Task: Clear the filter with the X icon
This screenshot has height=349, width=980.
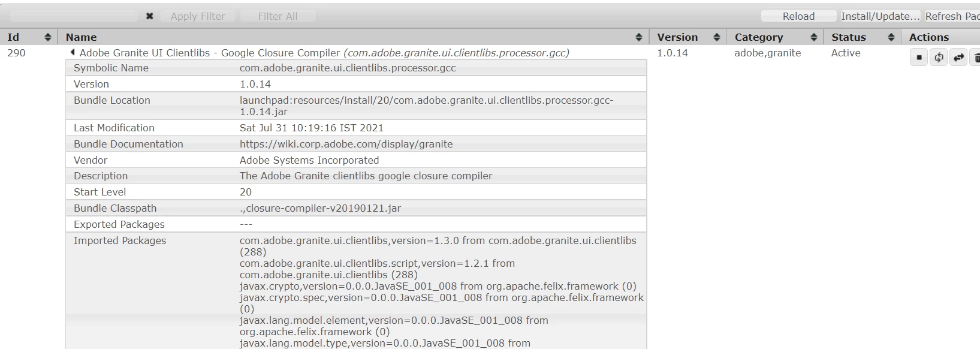Action: 149,16
